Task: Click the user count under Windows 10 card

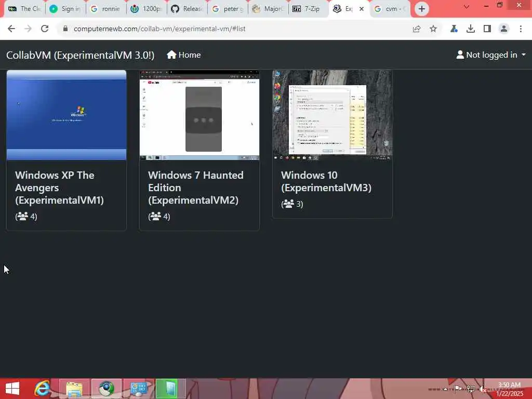Action: (x=292, y=204)
